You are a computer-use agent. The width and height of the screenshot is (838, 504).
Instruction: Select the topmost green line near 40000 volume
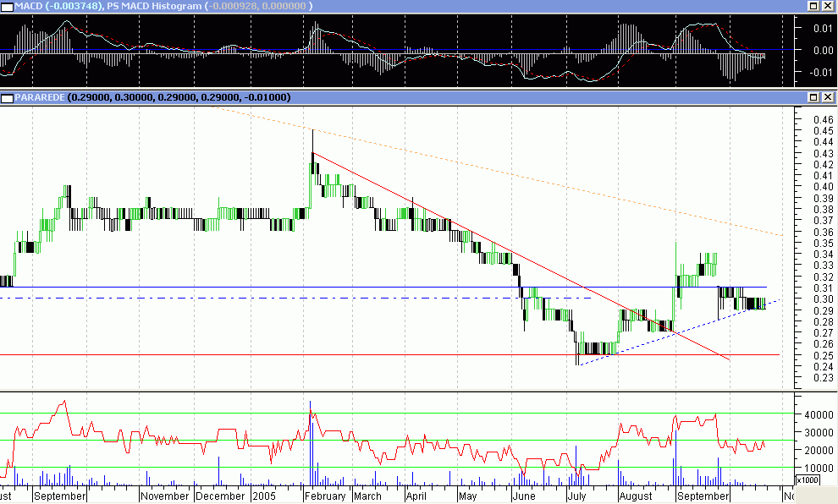coord(397,414)
